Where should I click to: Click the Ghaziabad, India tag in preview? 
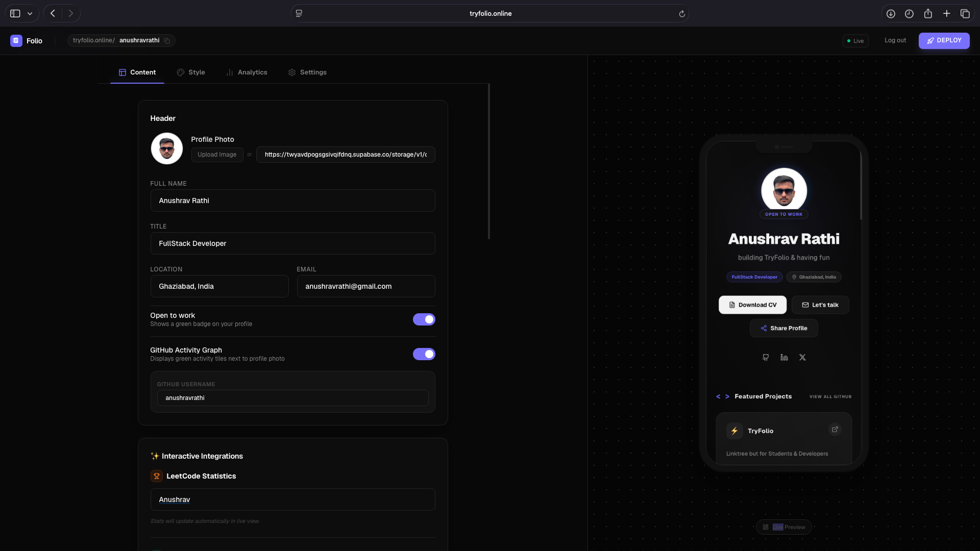[x=814, y=278]
